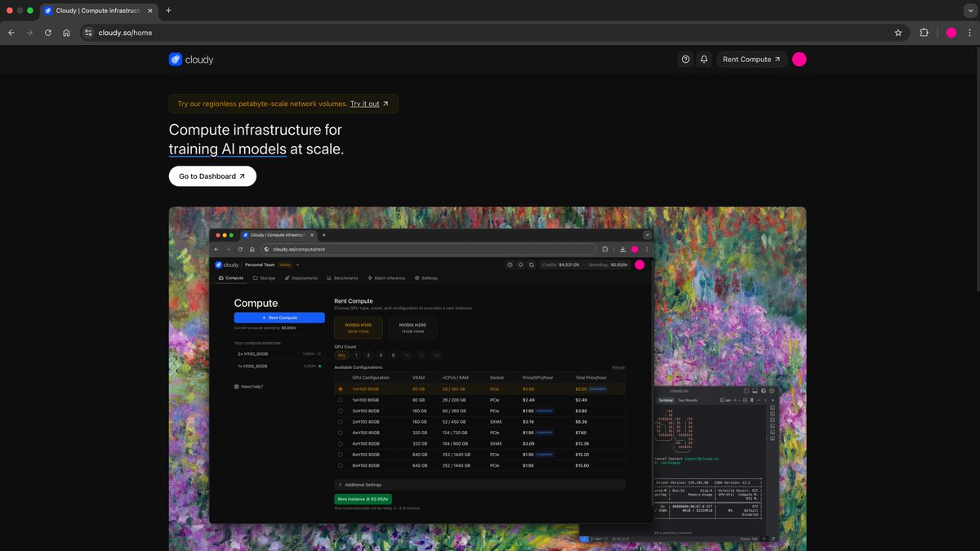Screen dimensions: 980x551
Task: In the preview, expand Additional Settings
Action: pos(479,485)
